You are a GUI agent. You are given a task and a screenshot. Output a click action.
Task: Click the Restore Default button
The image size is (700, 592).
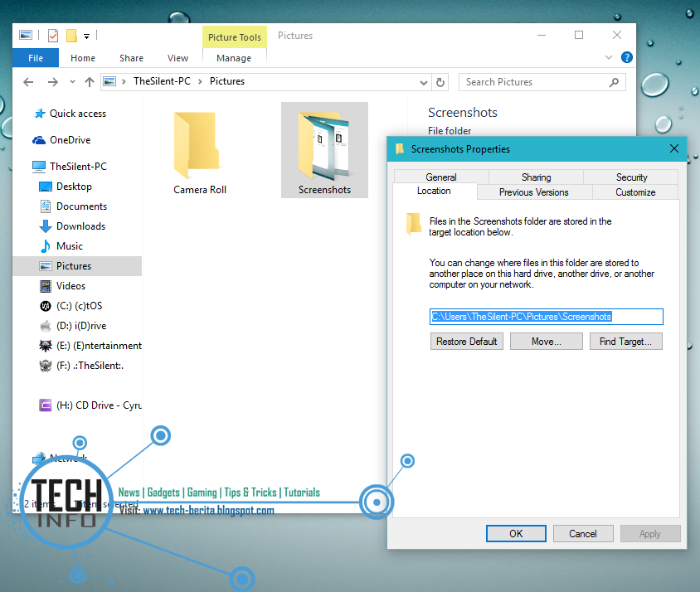coord(466,342)
